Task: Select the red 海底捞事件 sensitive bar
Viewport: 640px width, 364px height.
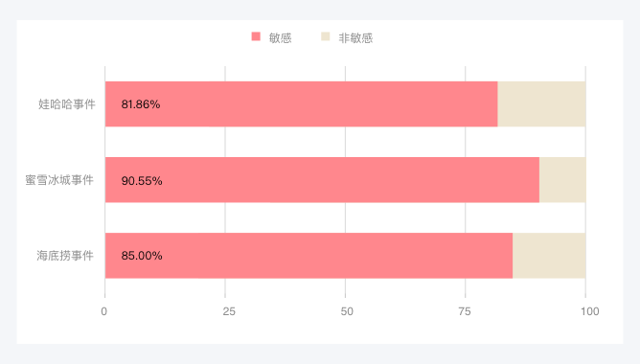Action: point(309,256)
